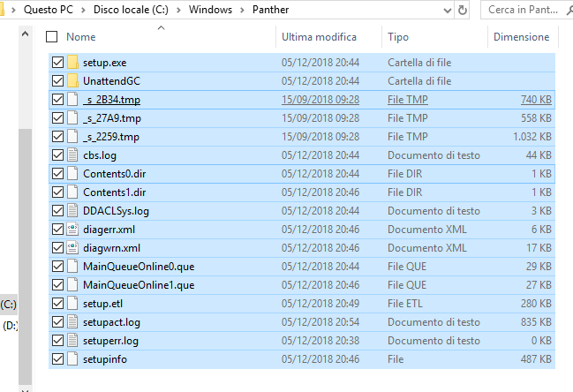
Task: Click the setupinfo file icon
Action: click(72, 359)
